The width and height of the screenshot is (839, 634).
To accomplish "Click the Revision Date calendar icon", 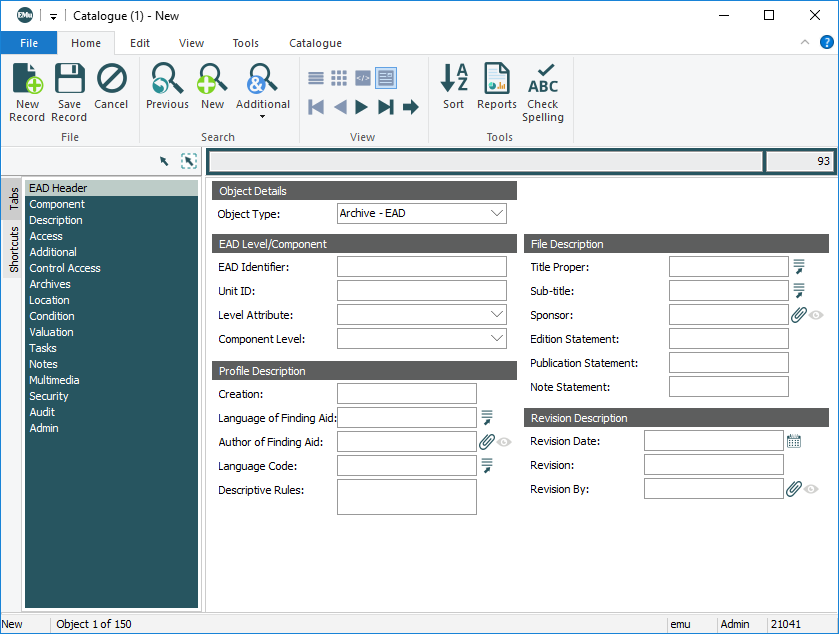I will (x=794, y=441).
